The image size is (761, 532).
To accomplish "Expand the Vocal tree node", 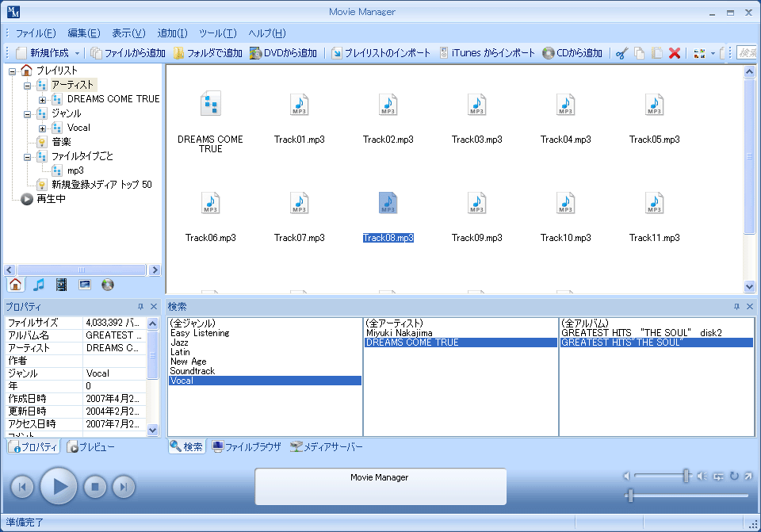I will click(x=42, y=128).
